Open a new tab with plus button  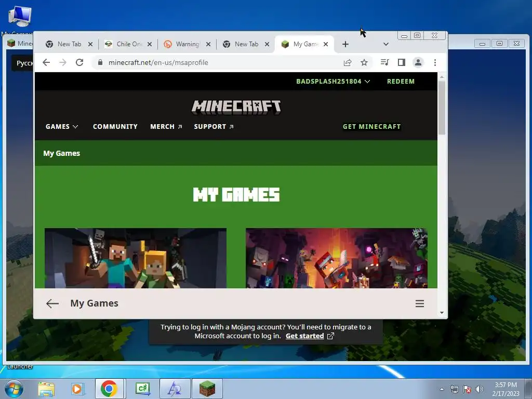[x=345, y=44]
